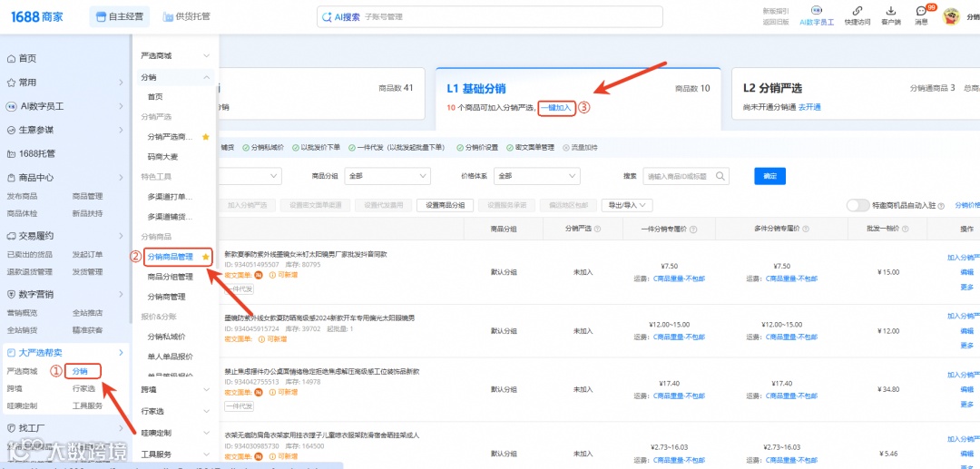Click the 1688商家 logo
This screenshot has width=980, height=469.
(x=37, y=16)
